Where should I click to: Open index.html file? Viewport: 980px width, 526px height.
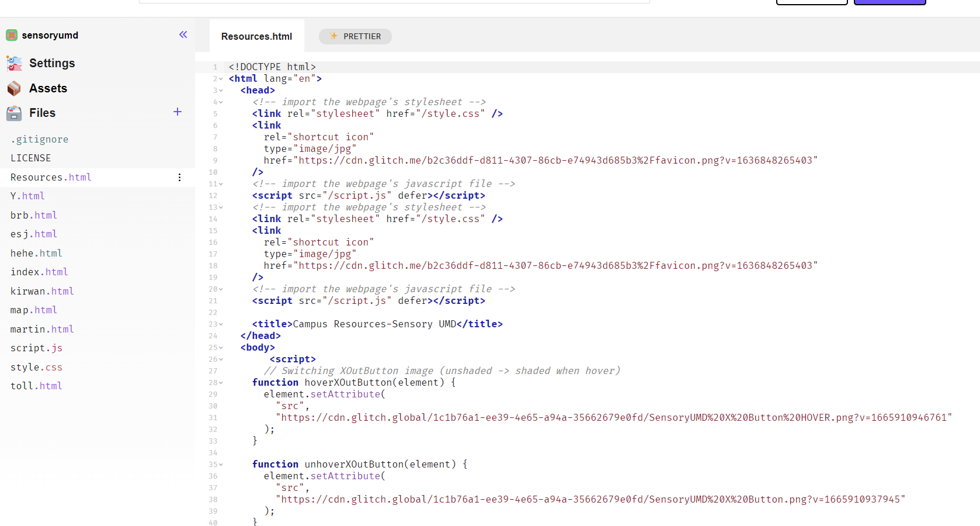click(39, 272)
